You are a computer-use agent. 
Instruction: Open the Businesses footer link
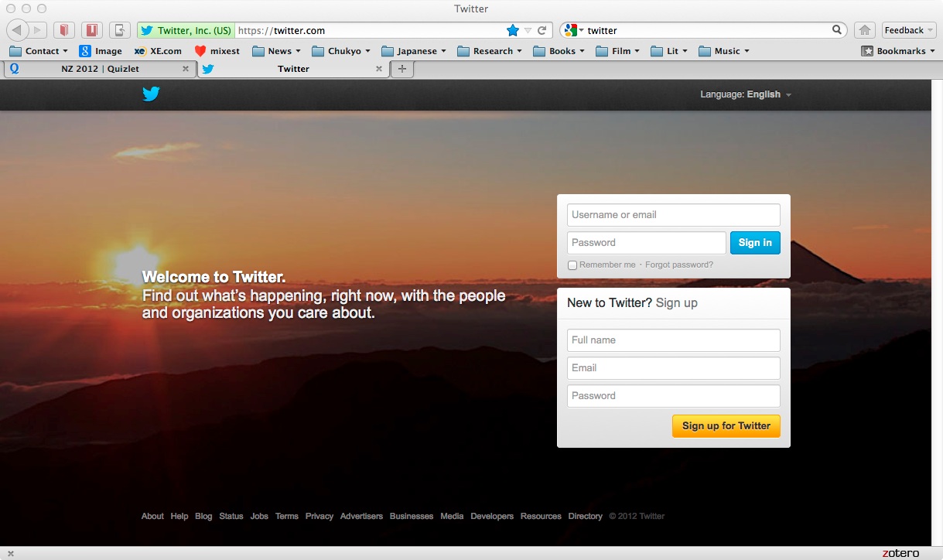(412, 517)
